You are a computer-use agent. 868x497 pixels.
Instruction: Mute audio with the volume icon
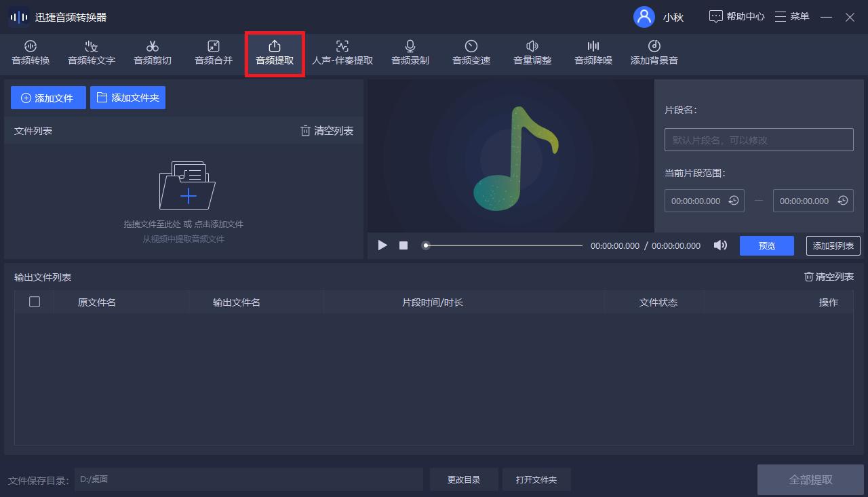pyautogui.click(x=720, y=245)
